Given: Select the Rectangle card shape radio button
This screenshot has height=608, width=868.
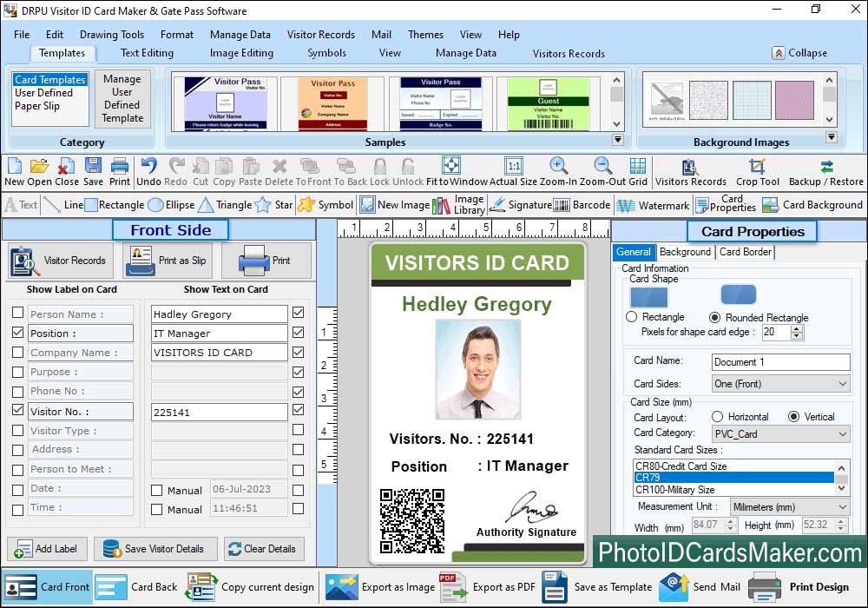Looking at the screenshot, I should pyautogui.click(x=632, y=317).
